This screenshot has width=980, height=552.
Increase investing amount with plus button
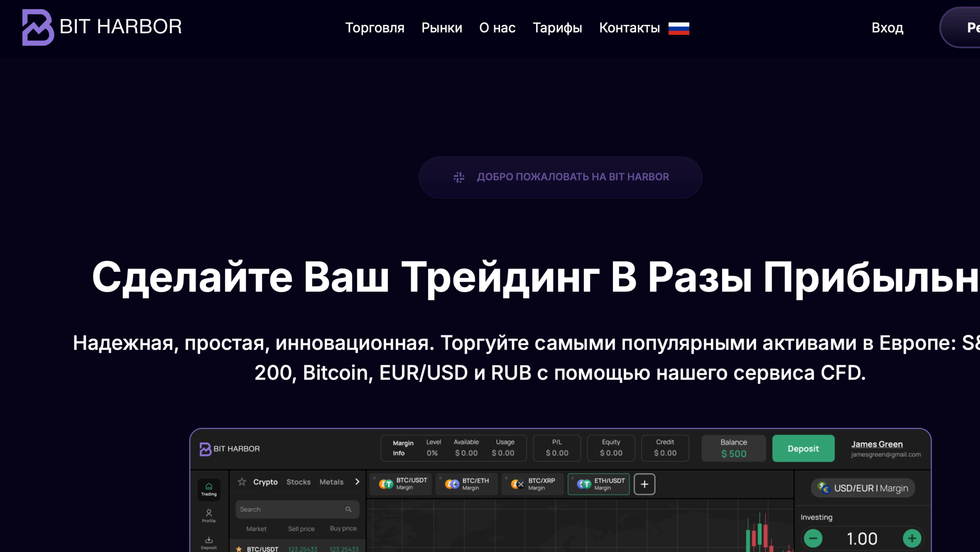tap(912, 538)
